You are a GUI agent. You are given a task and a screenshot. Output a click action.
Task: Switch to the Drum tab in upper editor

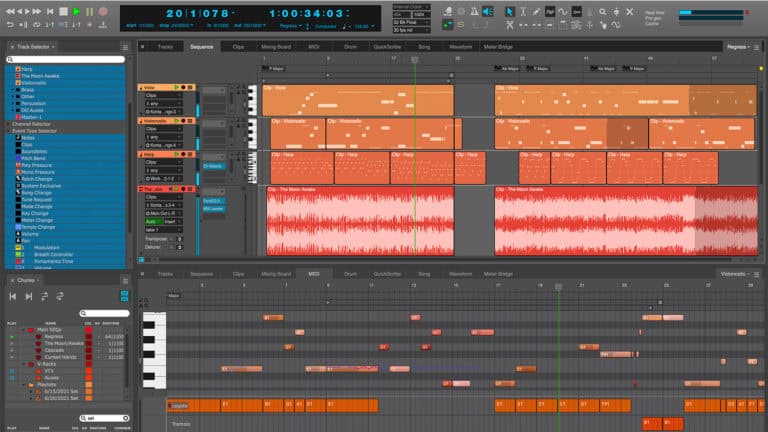(350, 47)
